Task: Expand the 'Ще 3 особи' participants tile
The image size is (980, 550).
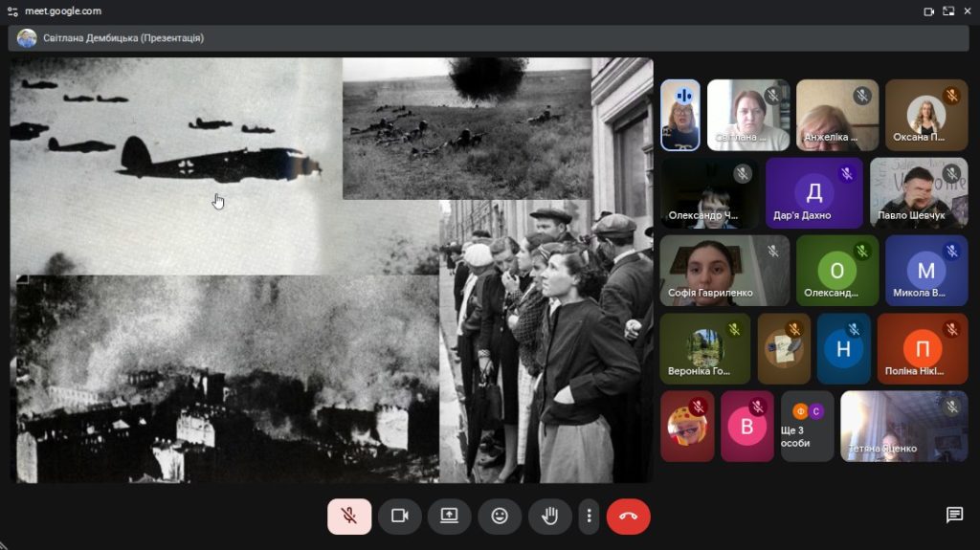Action: click(808, 426)
